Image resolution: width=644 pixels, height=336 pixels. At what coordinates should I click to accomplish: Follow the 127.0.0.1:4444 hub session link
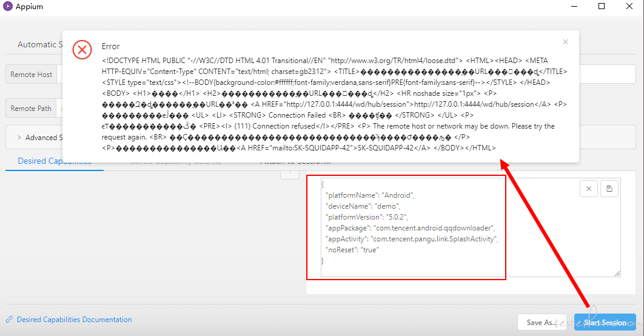(x=474, y=104)
